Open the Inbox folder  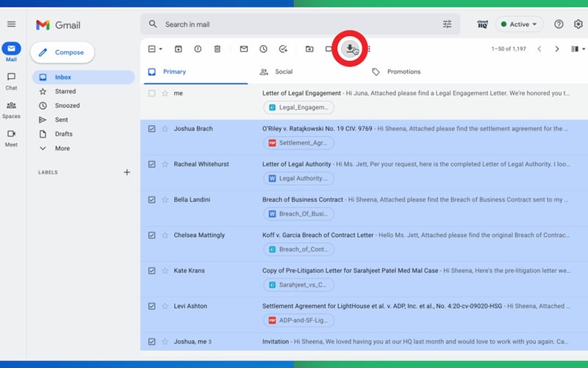tap(84, 77)
